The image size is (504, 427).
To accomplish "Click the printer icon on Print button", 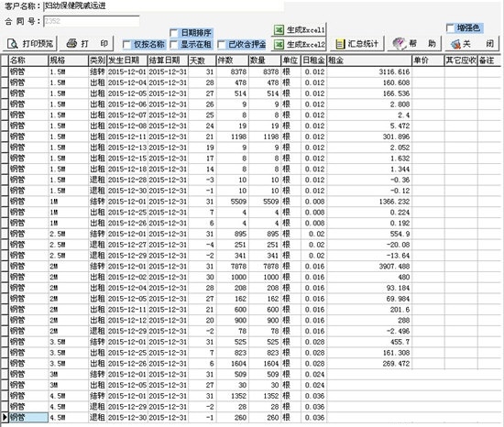I will (x=71, y=43).
